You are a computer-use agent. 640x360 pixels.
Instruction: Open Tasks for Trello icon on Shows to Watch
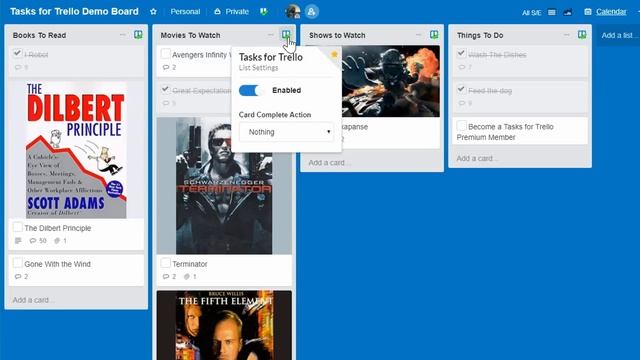(x=434, y=35)
